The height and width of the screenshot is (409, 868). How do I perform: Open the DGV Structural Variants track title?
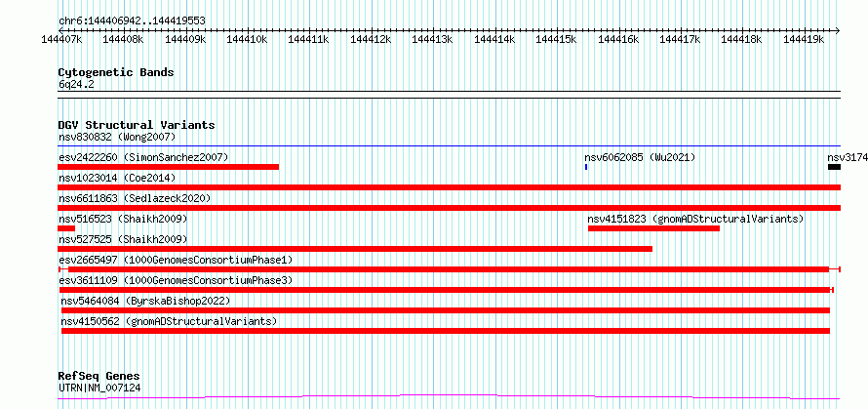tap(137, 125)
